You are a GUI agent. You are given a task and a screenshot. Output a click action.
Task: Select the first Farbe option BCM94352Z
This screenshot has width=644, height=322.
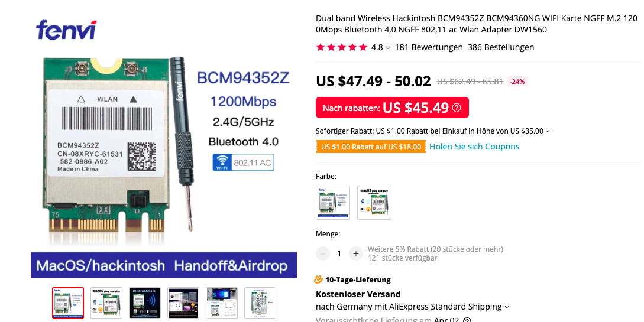click(x=333, y=203)
